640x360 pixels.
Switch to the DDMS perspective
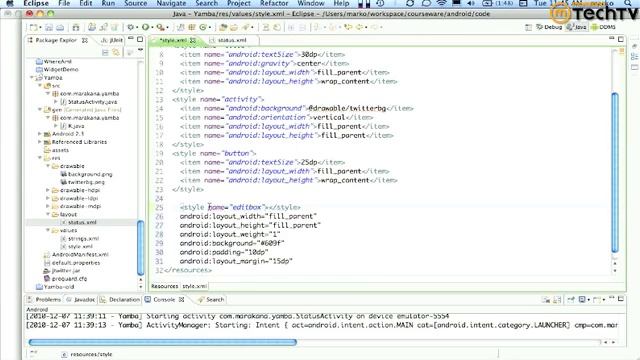[603, 27]
